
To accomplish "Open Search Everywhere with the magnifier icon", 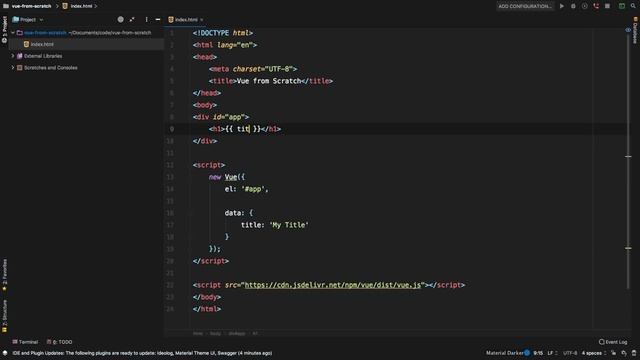I will coord(633,6).
